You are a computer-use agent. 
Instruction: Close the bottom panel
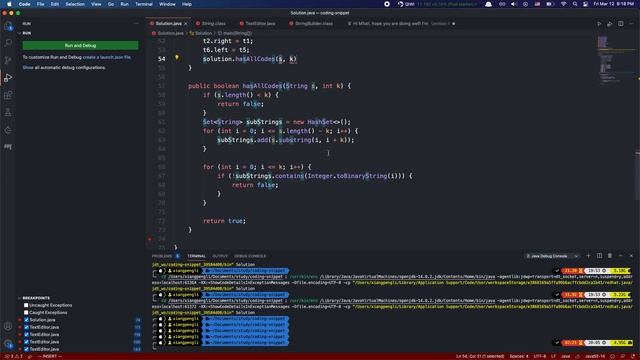[x=631, y=256]
